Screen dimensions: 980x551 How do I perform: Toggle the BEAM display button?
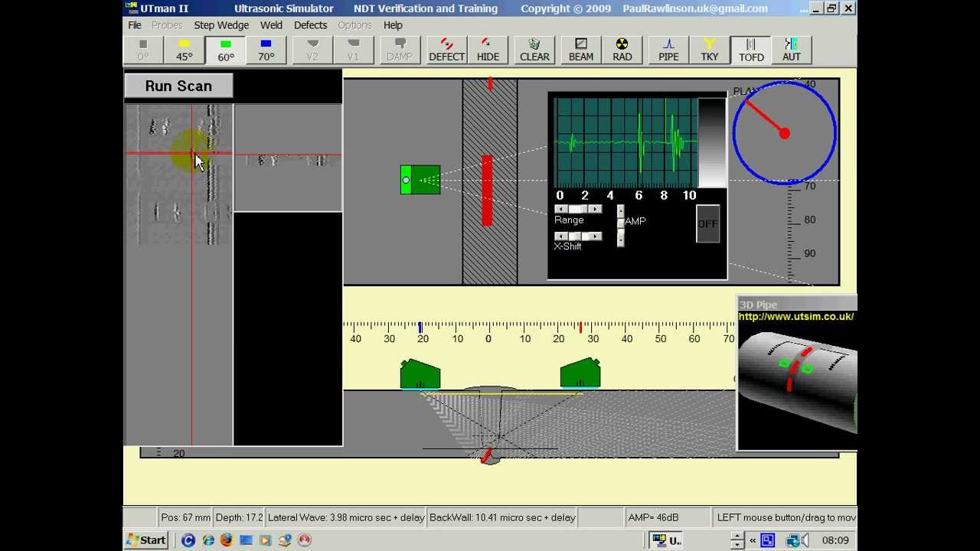point(581,50)
